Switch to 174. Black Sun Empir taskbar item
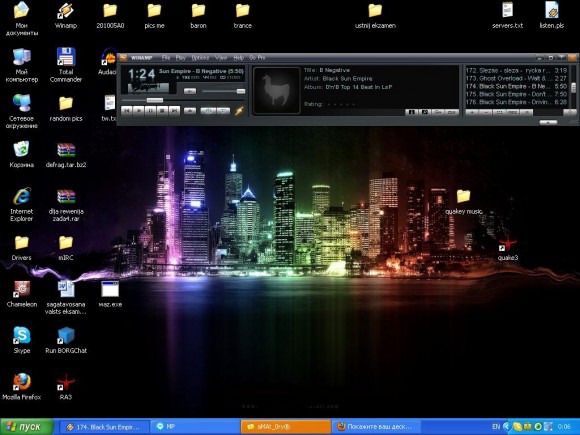 coord(104,427)
